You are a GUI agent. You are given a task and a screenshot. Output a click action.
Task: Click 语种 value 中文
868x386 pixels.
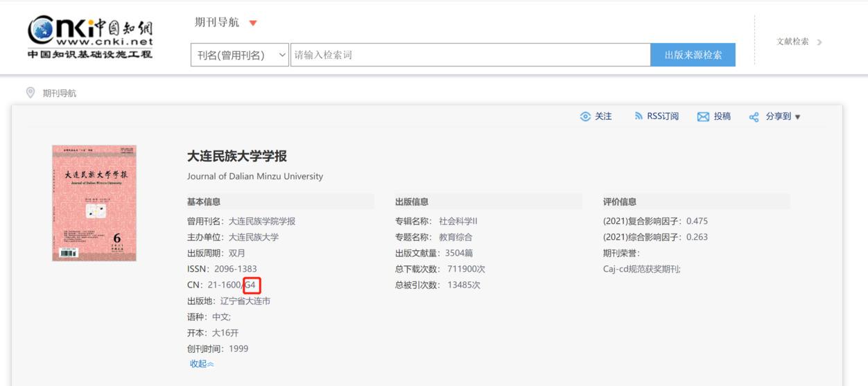pyautogui.click(x=221, y=317)
